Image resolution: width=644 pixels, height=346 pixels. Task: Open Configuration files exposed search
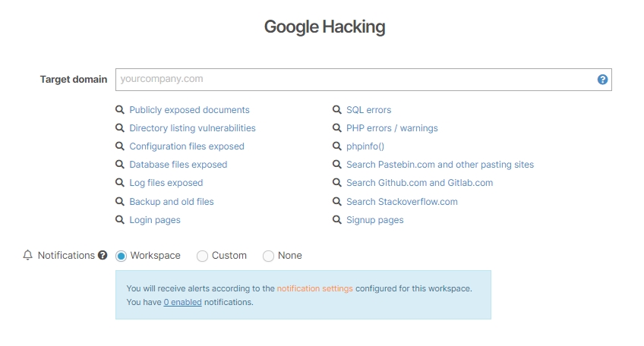187,146
